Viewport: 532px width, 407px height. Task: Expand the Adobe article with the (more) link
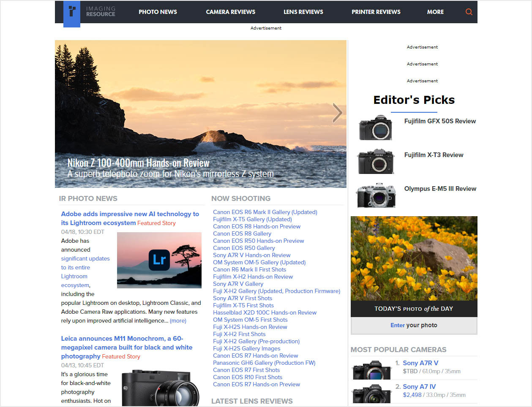coord(177,320)
